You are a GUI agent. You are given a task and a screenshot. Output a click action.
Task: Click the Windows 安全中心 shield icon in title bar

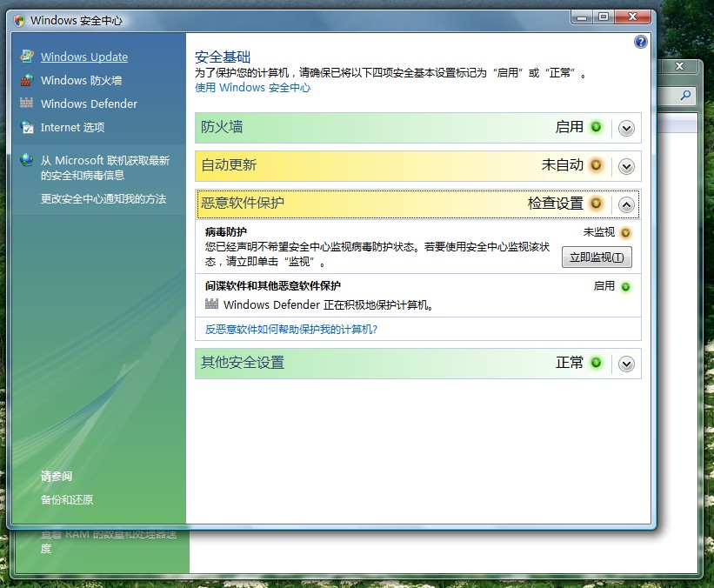coord(19,21)
